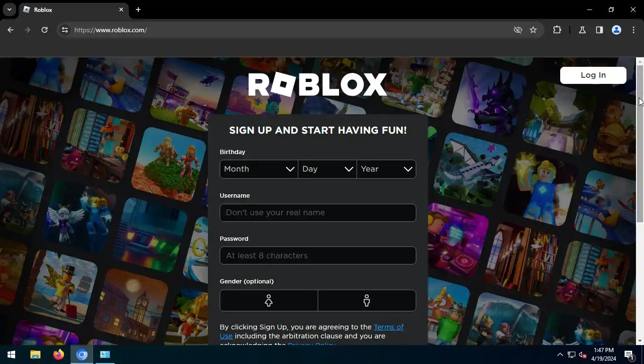Open the Terms of Use link
The image size is (644, 364).
(388, 327)
